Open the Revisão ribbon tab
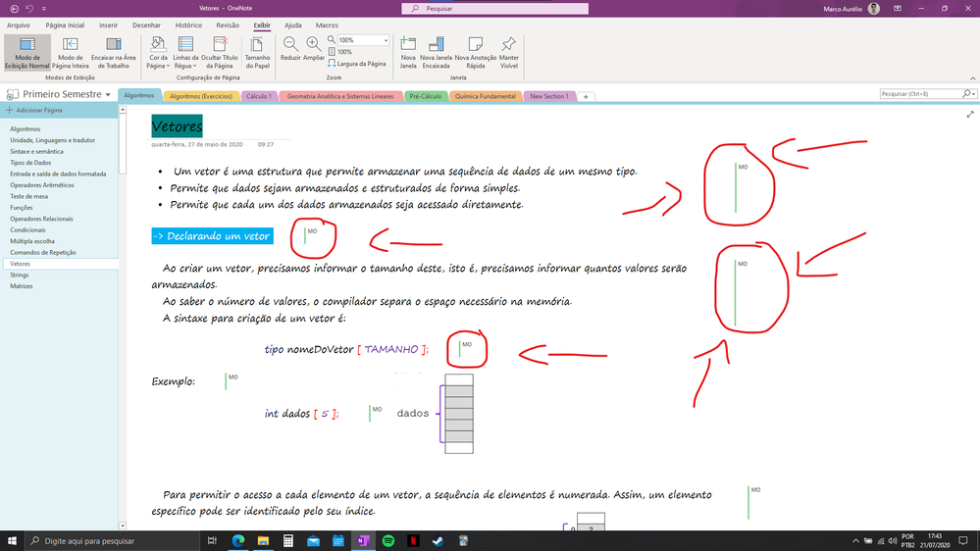Screen dimensions: 980x551 pyautogui.click(x=228, y=25)
